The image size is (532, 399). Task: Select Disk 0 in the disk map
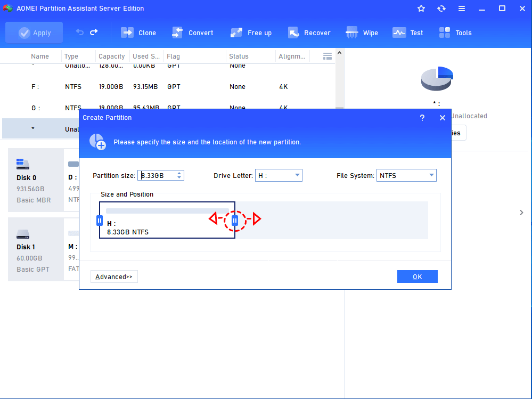(36, 180)
